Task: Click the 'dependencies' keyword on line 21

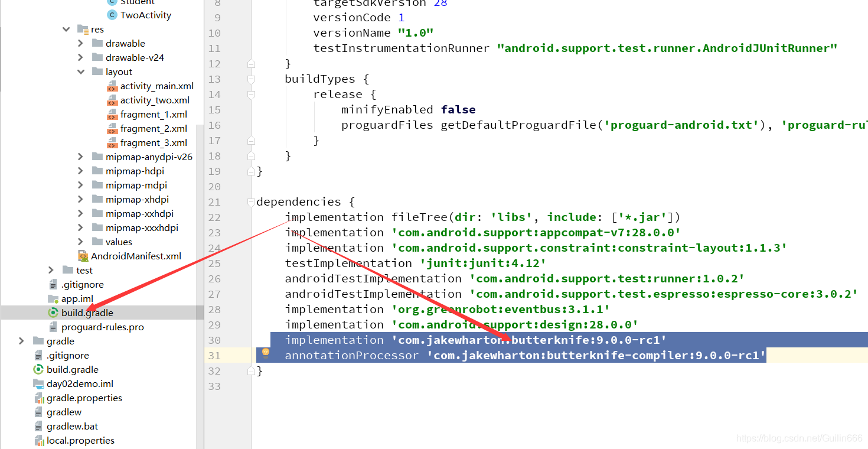Action: (299, 202)
